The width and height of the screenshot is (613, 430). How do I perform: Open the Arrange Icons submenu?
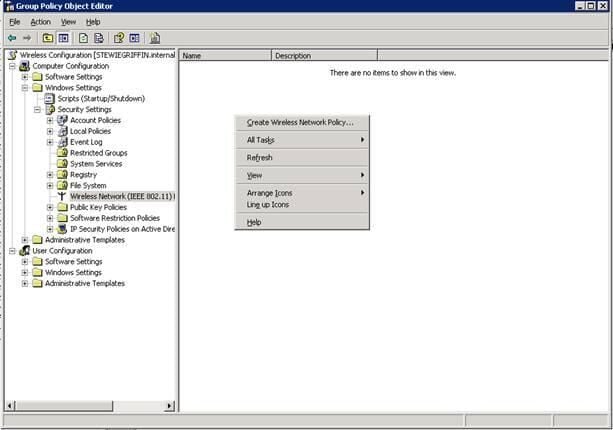(x=302, y=193)
